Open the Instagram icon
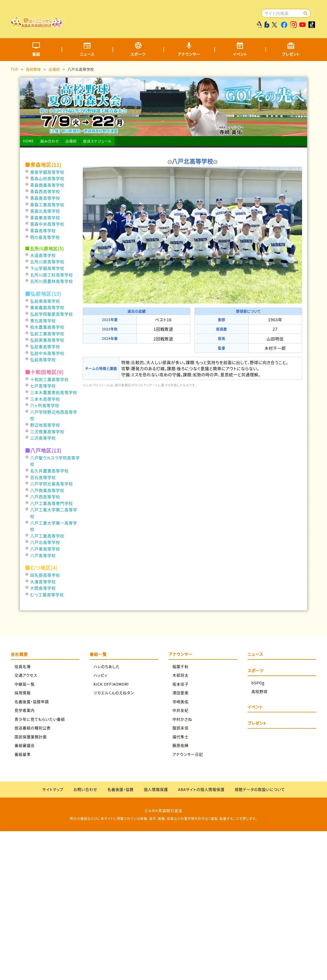The width and height of the screenshot is (327, 980). point(293,25)
